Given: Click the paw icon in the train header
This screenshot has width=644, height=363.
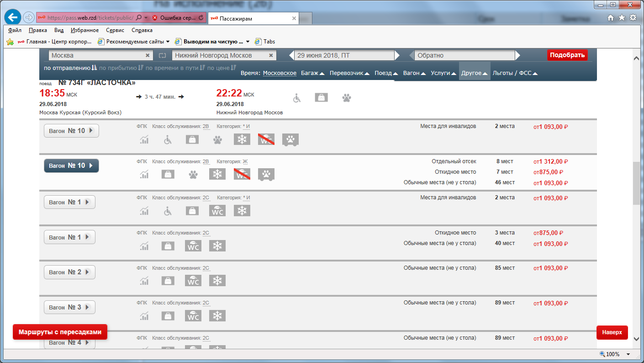Looking at the screenshot, I should 347,98.
